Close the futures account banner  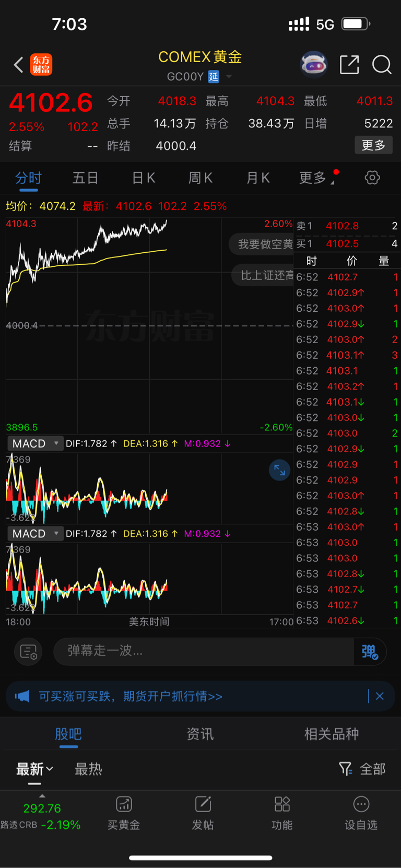coord(380,696)
